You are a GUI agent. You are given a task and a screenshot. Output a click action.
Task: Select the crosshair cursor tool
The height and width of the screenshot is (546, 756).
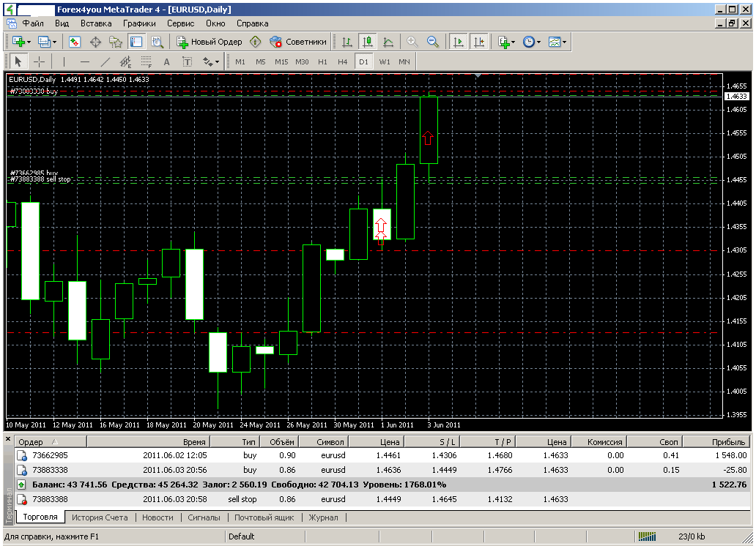click(x=40, y=61)
